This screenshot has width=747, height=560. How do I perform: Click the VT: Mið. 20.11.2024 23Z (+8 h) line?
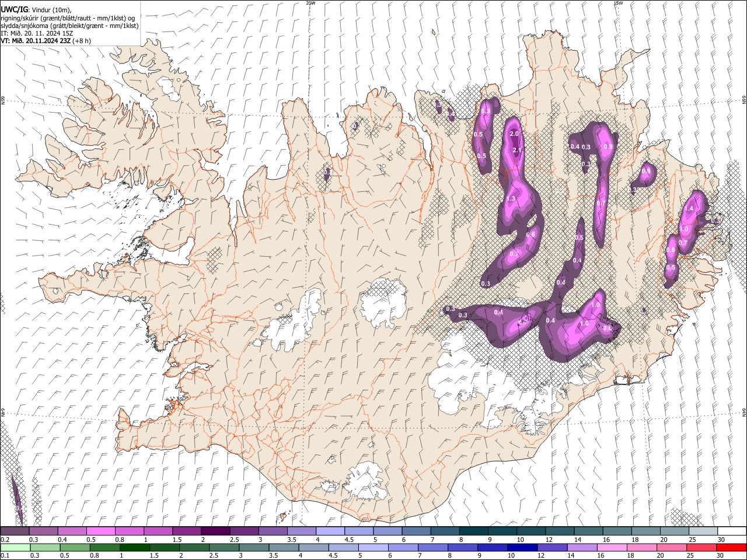(46, 41)
